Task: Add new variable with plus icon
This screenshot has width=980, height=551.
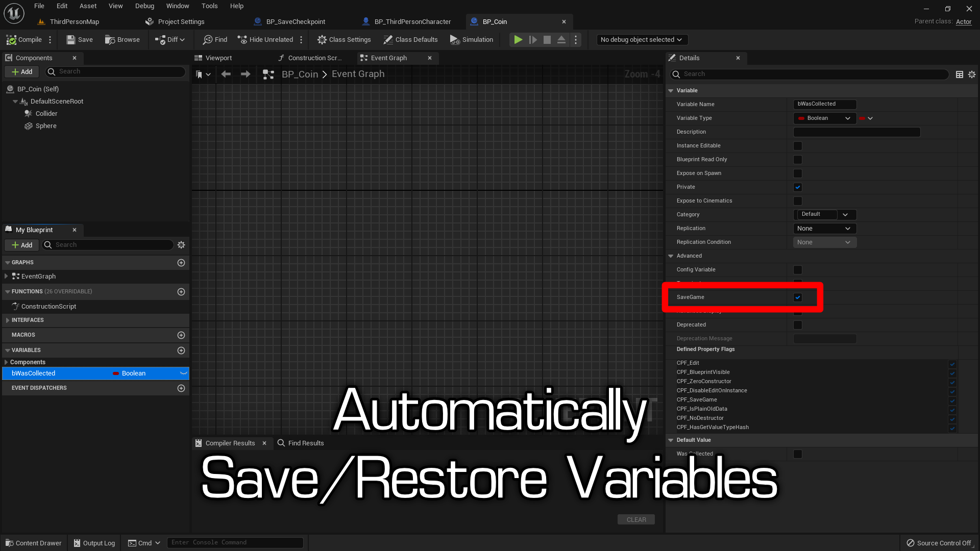Action: pyautogui.click(x=181, y=350)
